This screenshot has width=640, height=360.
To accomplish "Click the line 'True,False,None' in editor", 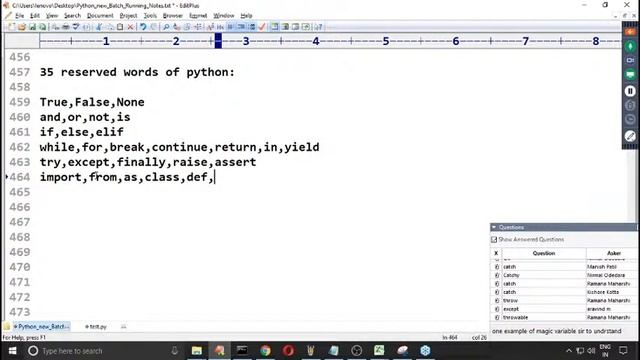I will point(92,102).
